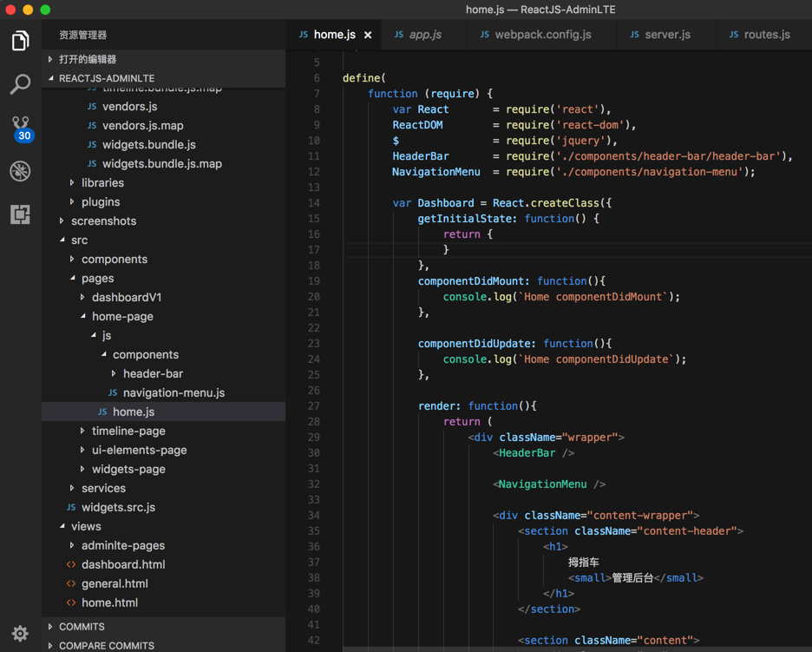Open the Extensions view icon
812x652 pixels.
(x=20, y=214)
